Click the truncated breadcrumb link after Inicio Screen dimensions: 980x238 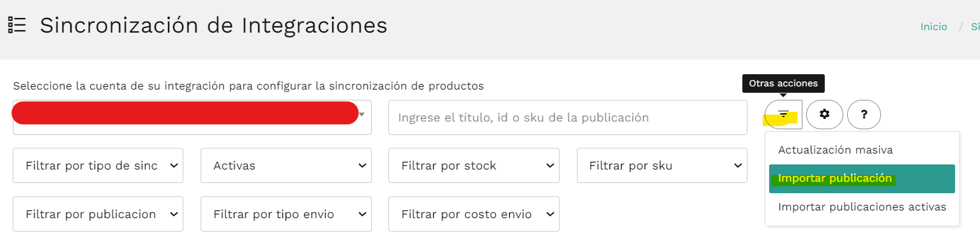click(975, 27)
